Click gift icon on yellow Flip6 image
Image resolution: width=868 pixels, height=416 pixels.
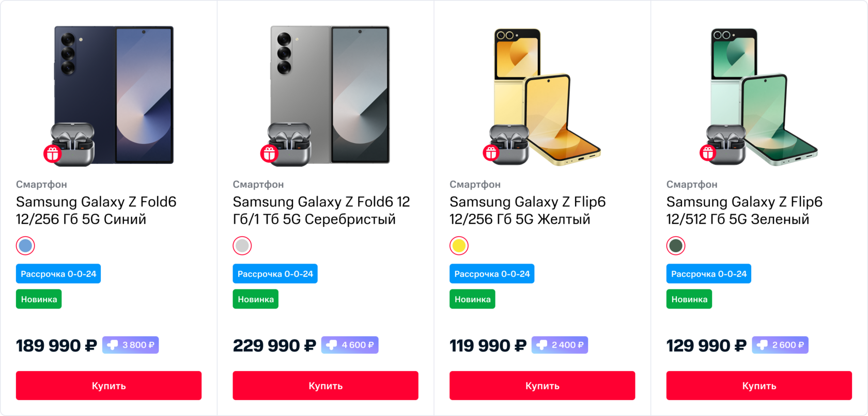pos(491,153)
